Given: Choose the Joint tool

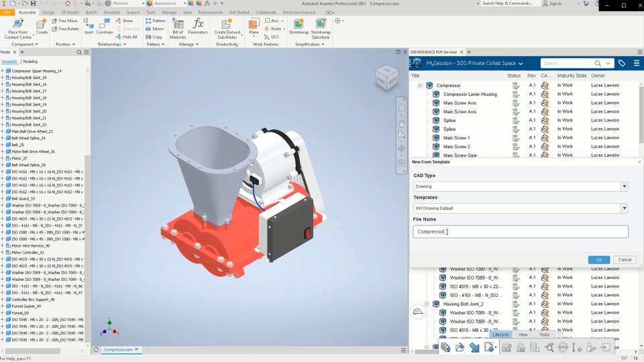Looking at the screenshot, I should (89, 26).
